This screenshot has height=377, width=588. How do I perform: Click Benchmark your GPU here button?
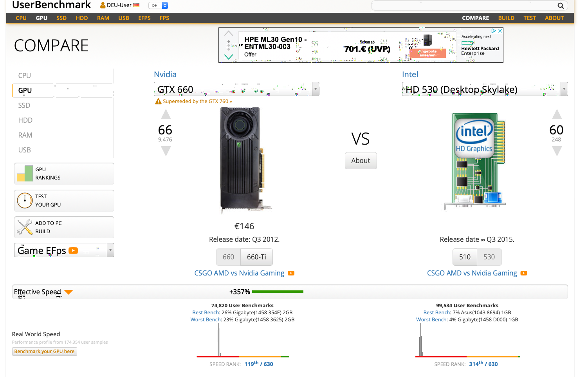[45, 352]
